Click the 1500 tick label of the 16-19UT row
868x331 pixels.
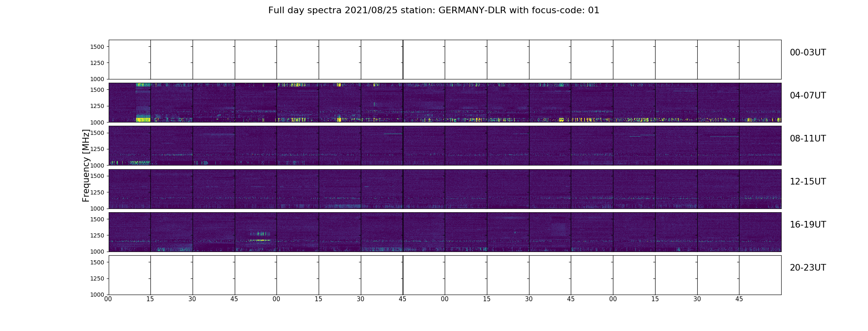[x=97, y=219]
